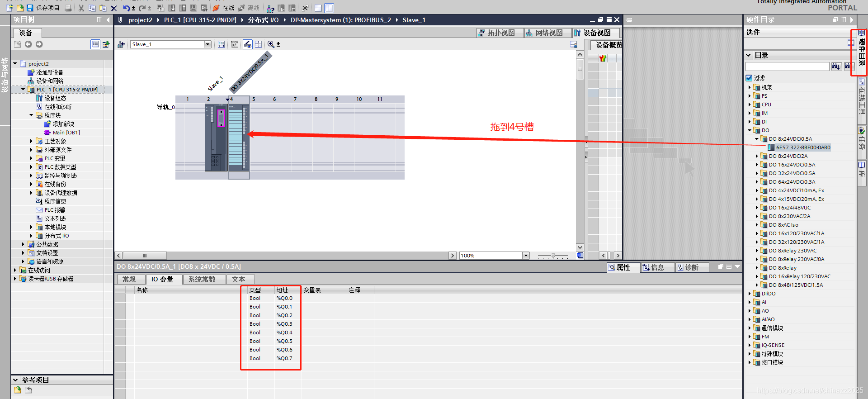The image size is (868, 399).
Task: Click the Undo arrow icon
Action: click(126, 8)
